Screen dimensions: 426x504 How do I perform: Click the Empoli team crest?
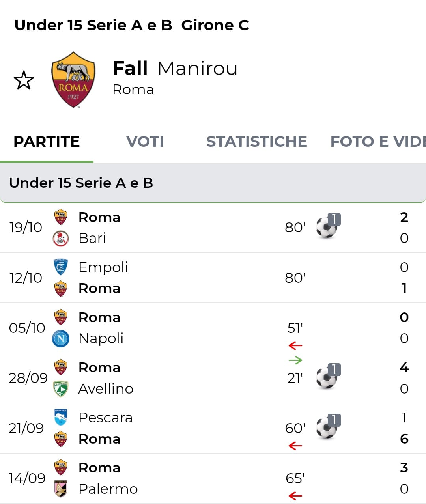61,267
